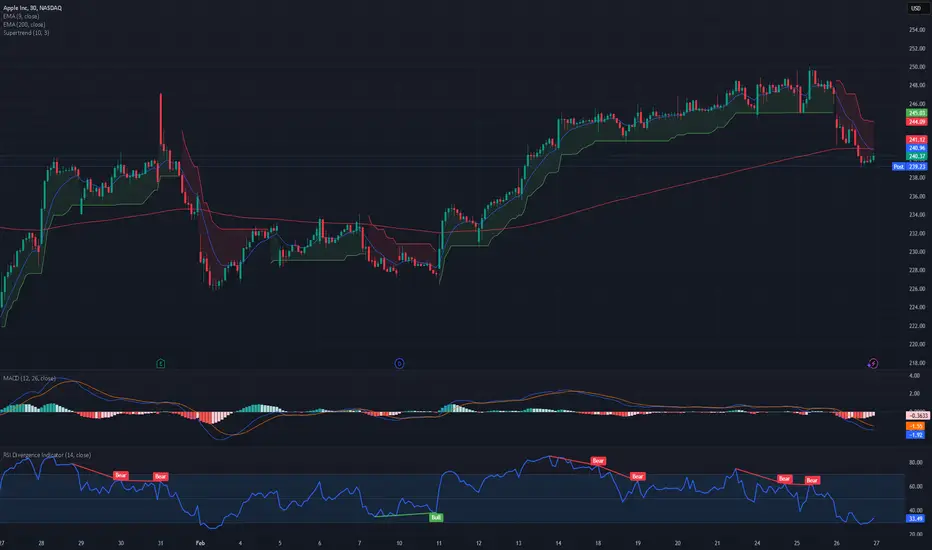
Task: Select the EMA (9, close) indicator legend
Action: point(21,16)
